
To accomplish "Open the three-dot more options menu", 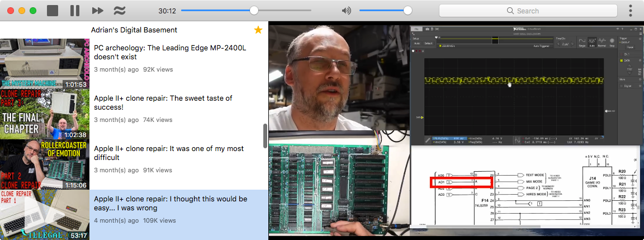I will pos(631,11).
